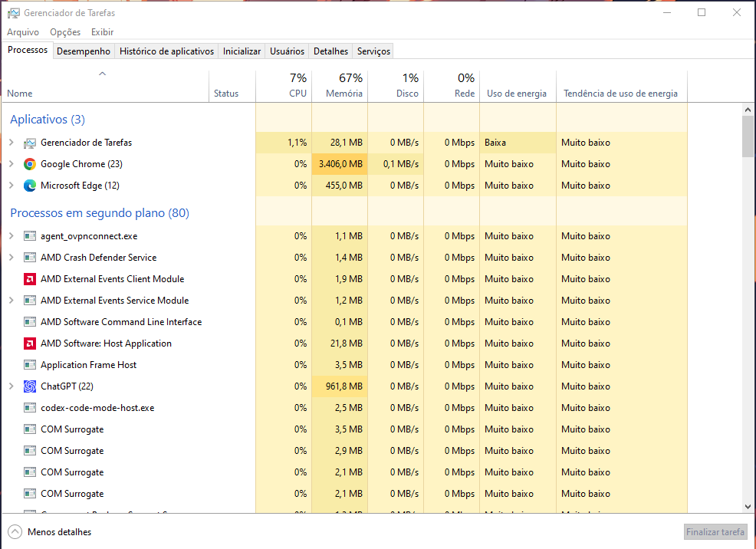Click the 961,8 MB memory cell
756x549 pixels.
pos(340,386)
